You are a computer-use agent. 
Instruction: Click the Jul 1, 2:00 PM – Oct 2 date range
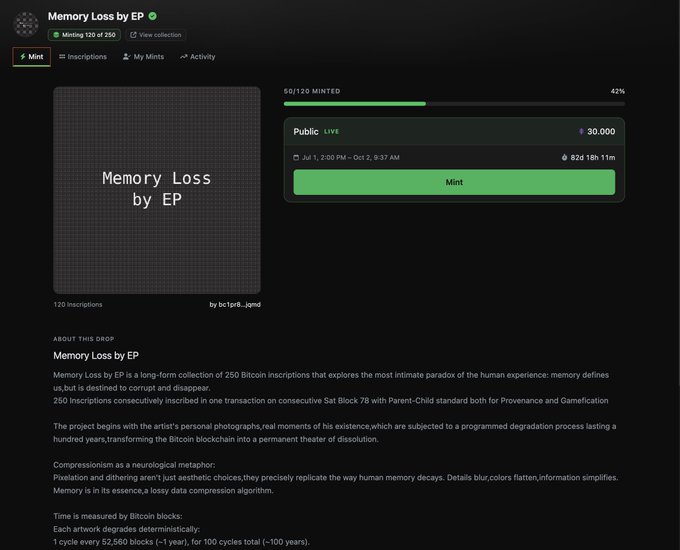pyautogui.click(x=350, y=157)
